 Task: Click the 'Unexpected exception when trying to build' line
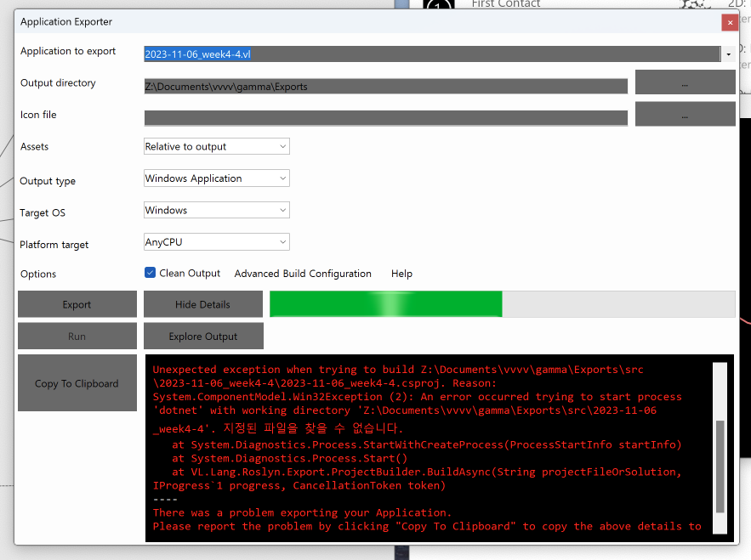398,370
